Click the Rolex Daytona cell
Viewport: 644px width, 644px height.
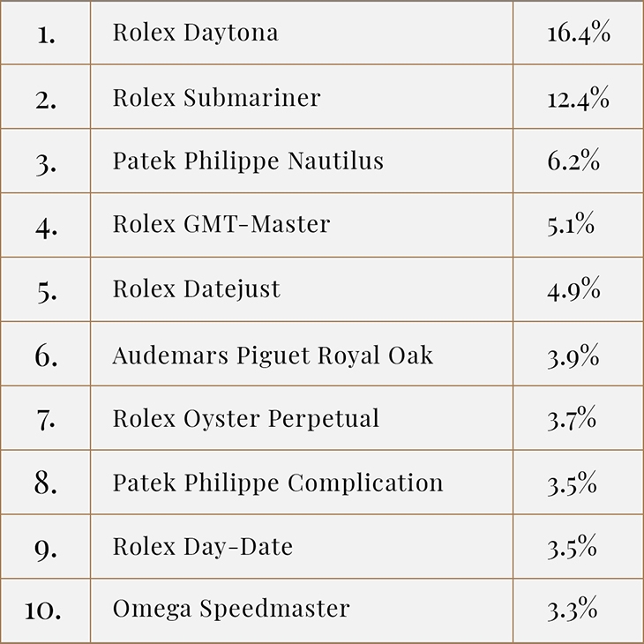[196, 33]
